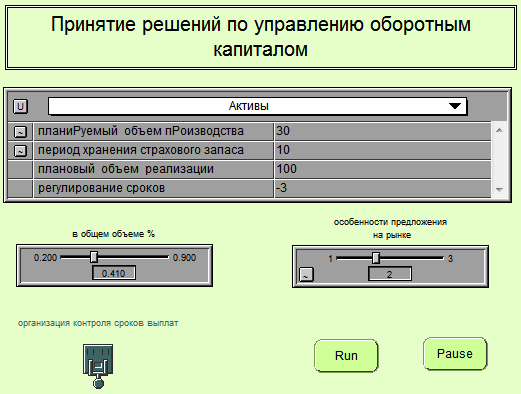Click the table scrollbar up arrow

click(499, 130)
